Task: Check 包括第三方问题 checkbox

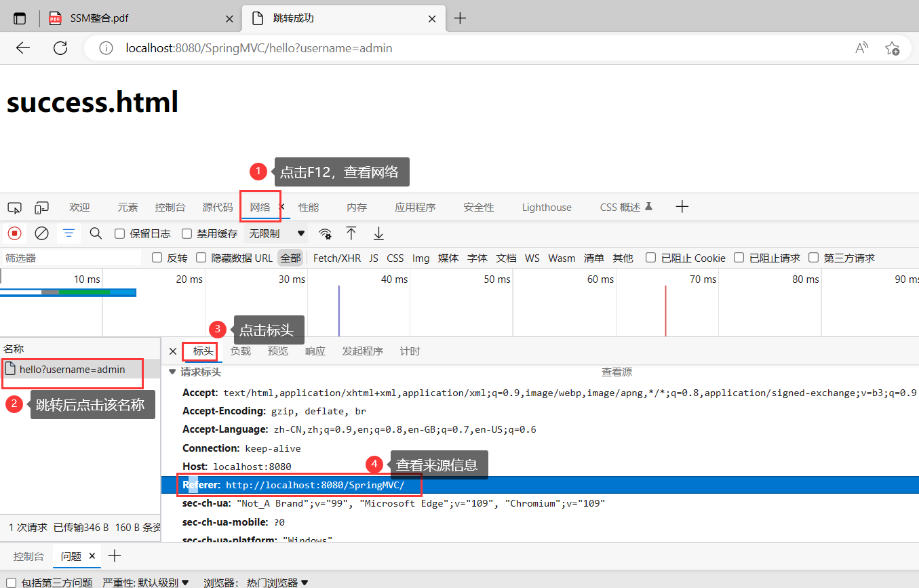Action: (11, 583)
